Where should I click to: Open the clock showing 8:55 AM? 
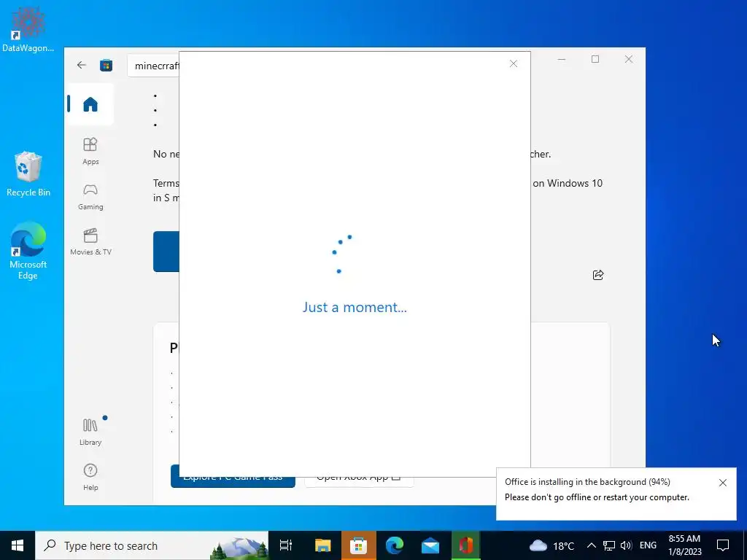click(x=685, y=545)
